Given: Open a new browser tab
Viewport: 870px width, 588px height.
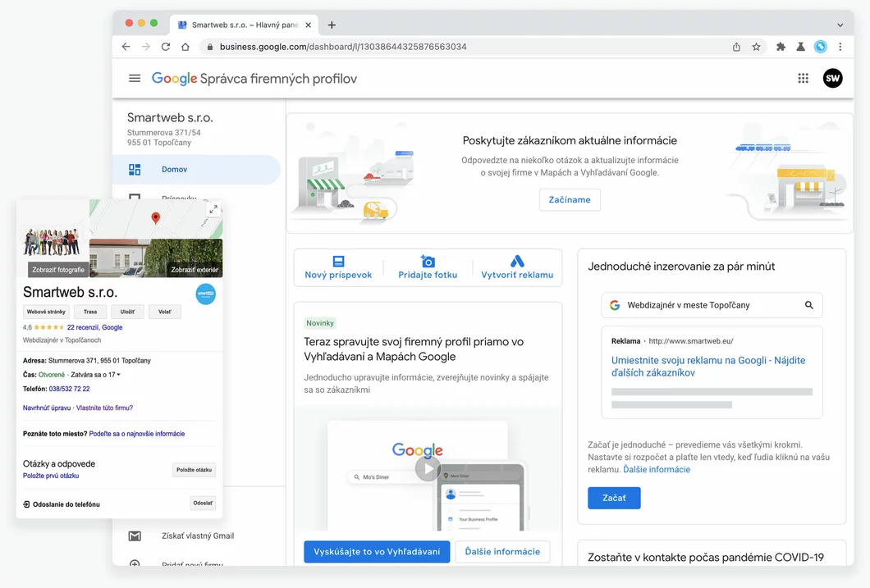Looking at the screenshot, I should coord(332,25).
